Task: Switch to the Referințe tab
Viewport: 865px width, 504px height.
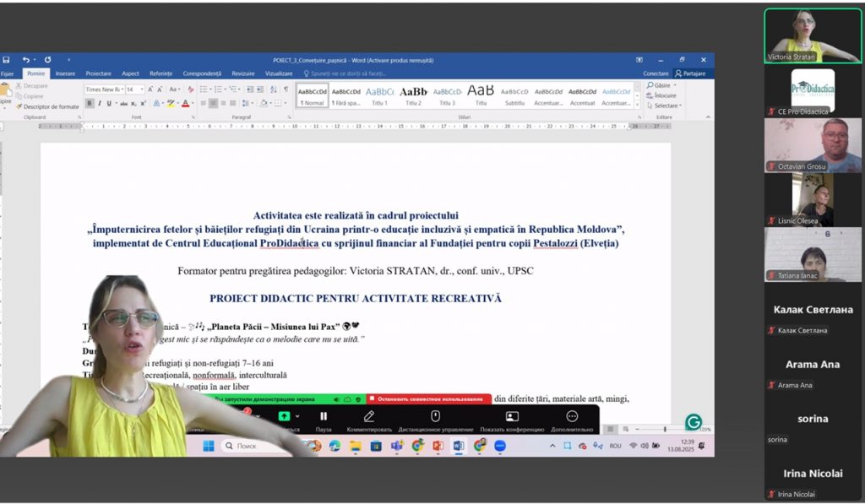Action: pos(160,73)
